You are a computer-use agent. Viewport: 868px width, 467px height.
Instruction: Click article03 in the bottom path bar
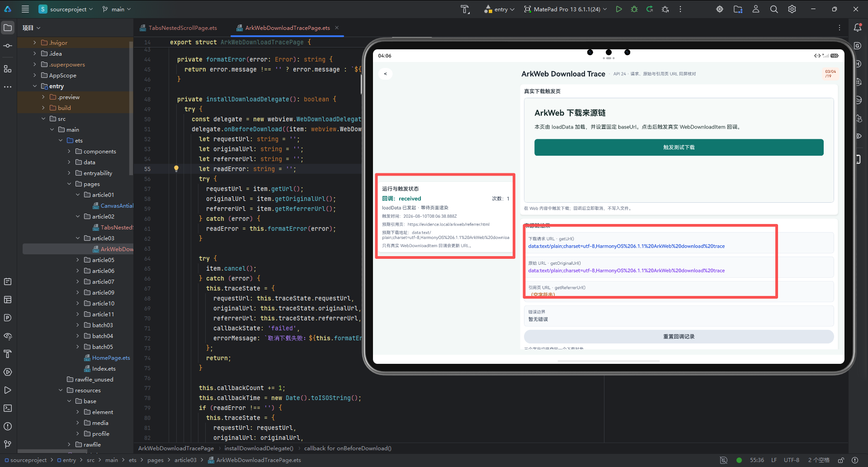(185, 460)
